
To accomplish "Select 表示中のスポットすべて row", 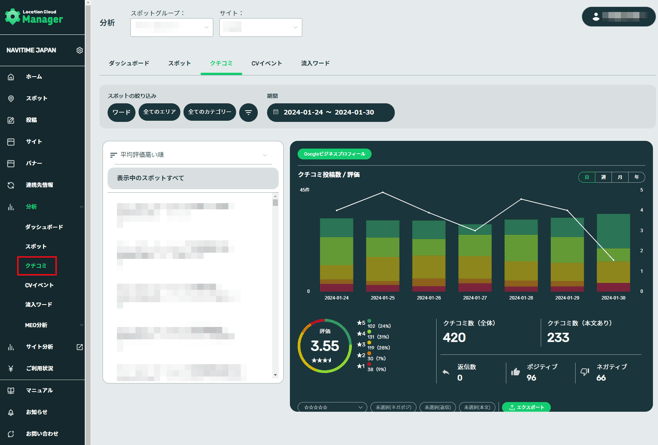I will [x=193, y=178].
